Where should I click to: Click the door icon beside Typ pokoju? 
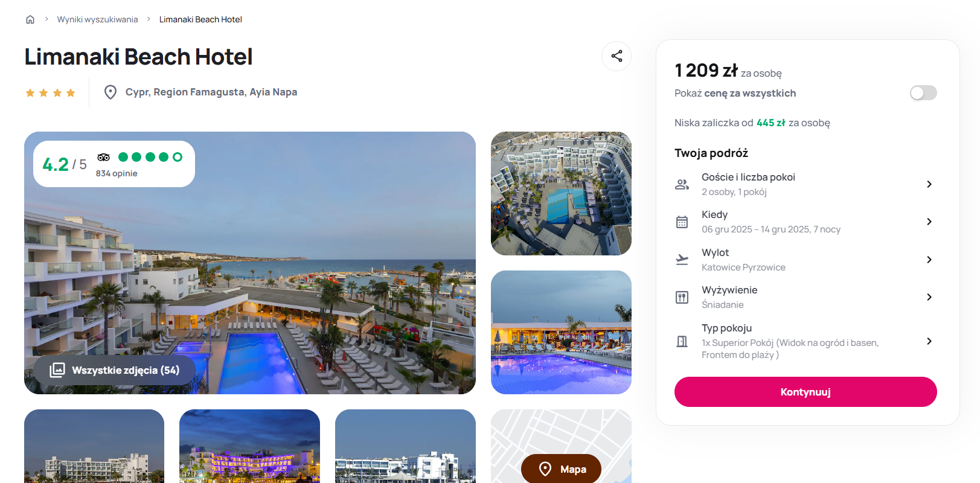(x=682, y=341)
